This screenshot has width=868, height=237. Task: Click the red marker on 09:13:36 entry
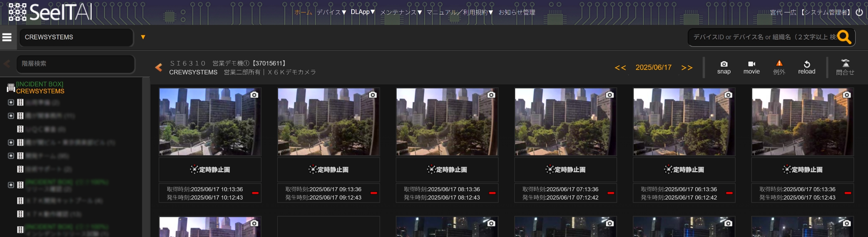(373, 193)
